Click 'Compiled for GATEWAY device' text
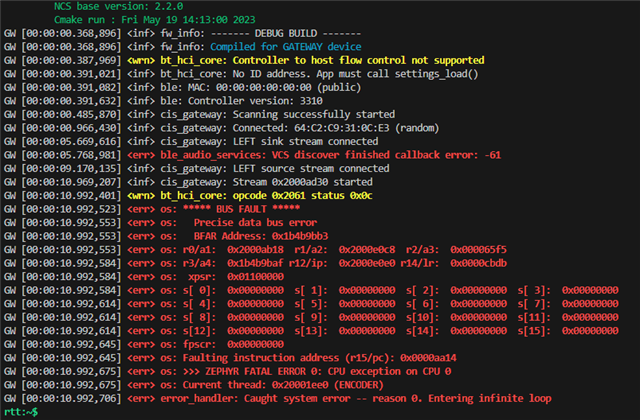The image size is (640, 420). pyautogui.click(x=286, y=47)
